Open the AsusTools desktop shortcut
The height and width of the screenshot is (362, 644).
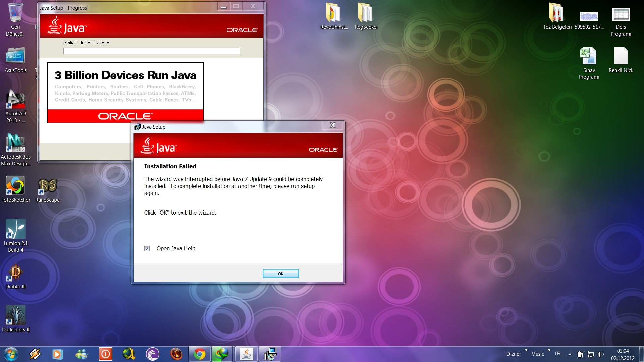click(15, 60)
